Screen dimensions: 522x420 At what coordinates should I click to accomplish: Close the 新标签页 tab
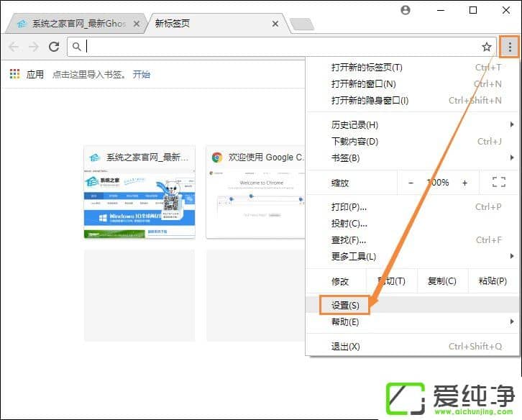point(275,24)
